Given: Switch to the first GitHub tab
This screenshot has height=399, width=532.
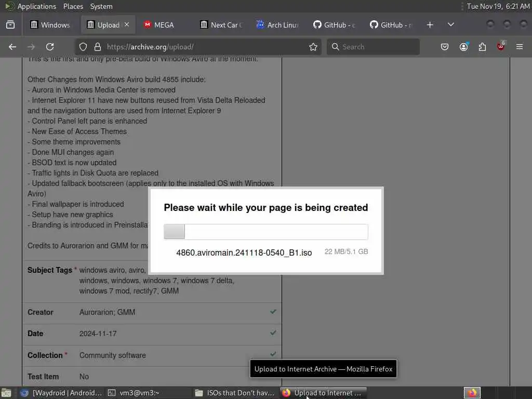Looking at the screenshot, I should pos(335,25).
